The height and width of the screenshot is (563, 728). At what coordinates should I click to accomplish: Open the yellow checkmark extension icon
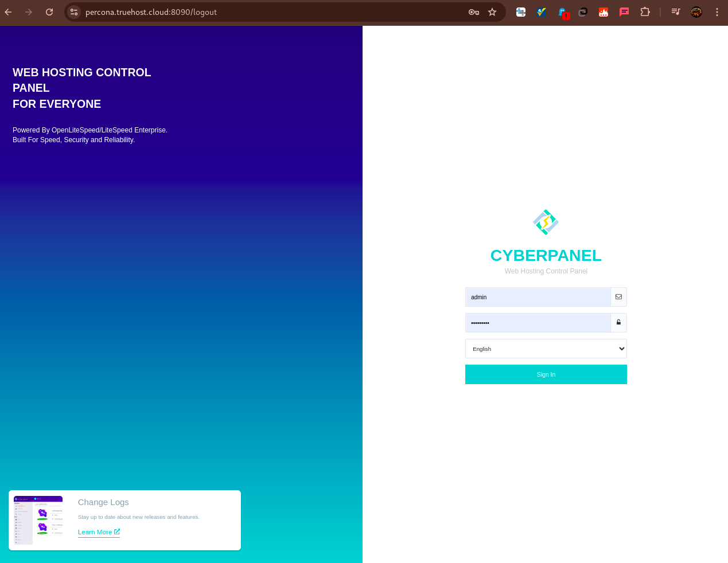point(542,12)
